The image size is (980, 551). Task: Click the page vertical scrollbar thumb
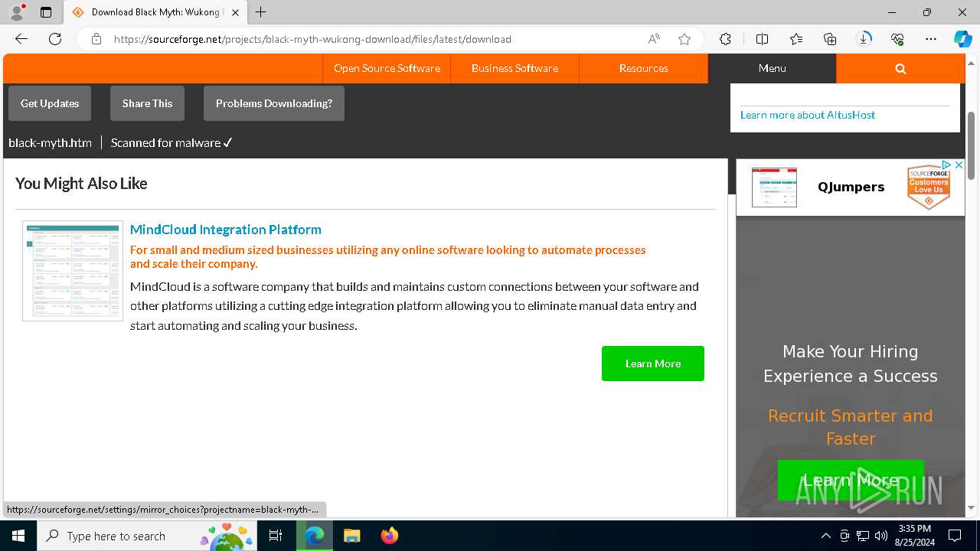pos(972,145)
